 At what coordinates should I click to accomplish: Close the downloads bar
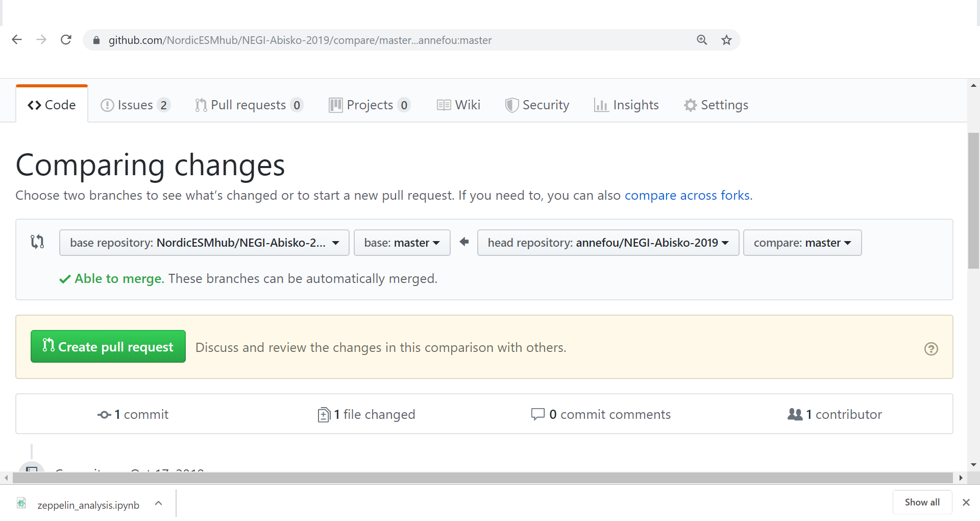(966, 502)
